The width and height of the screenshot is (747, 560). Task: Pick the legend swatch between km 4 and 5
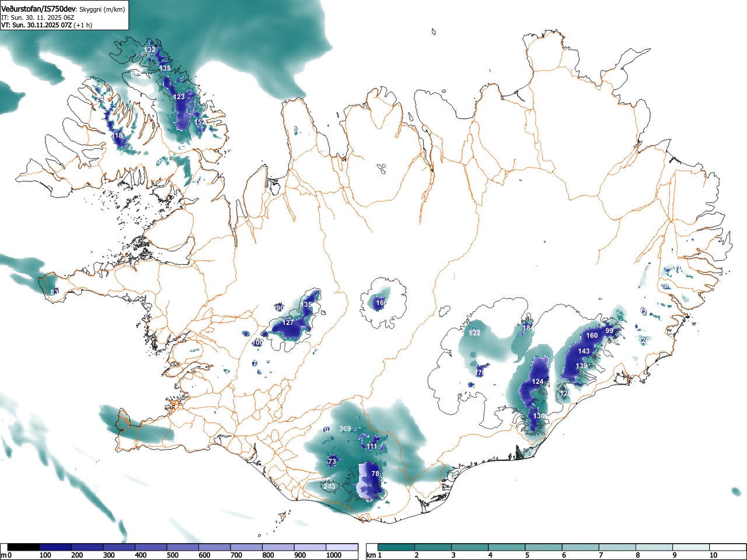(508, 547)
